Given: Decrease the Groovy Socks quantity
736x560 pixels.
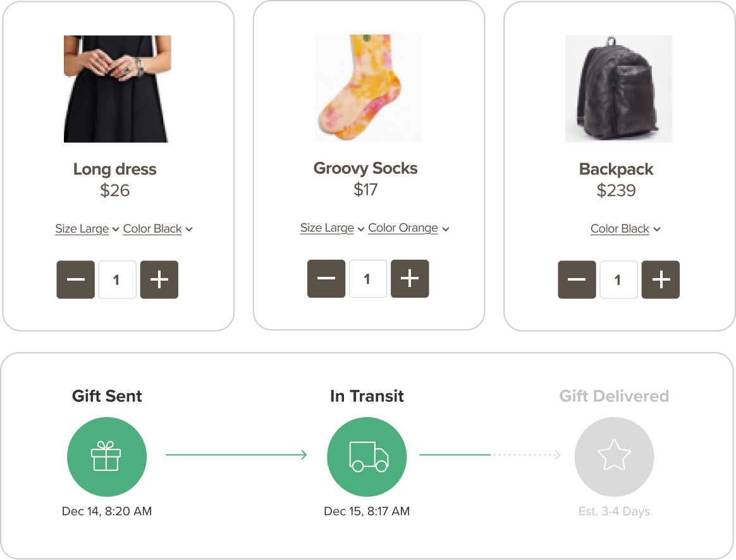Looking at the screenshot, I should tap(326, 279).
